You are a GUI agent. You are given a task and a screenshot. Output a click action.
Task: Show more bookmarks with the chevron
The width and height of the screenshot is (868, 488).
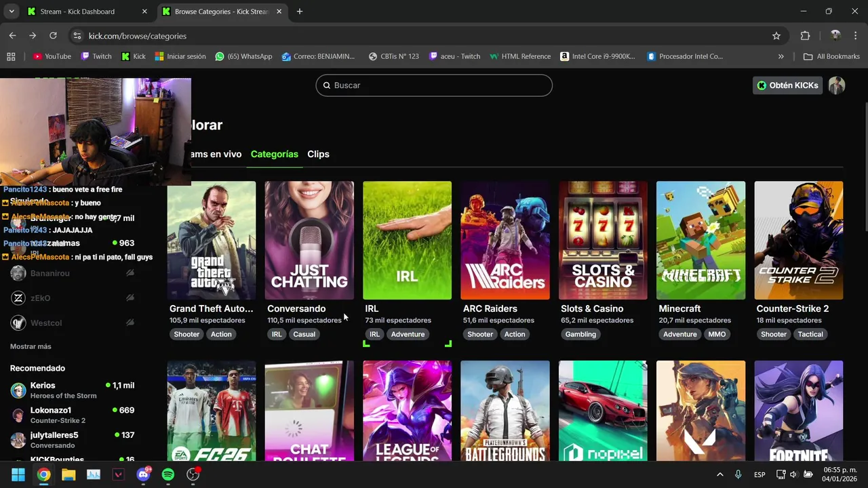pos(781,56)
